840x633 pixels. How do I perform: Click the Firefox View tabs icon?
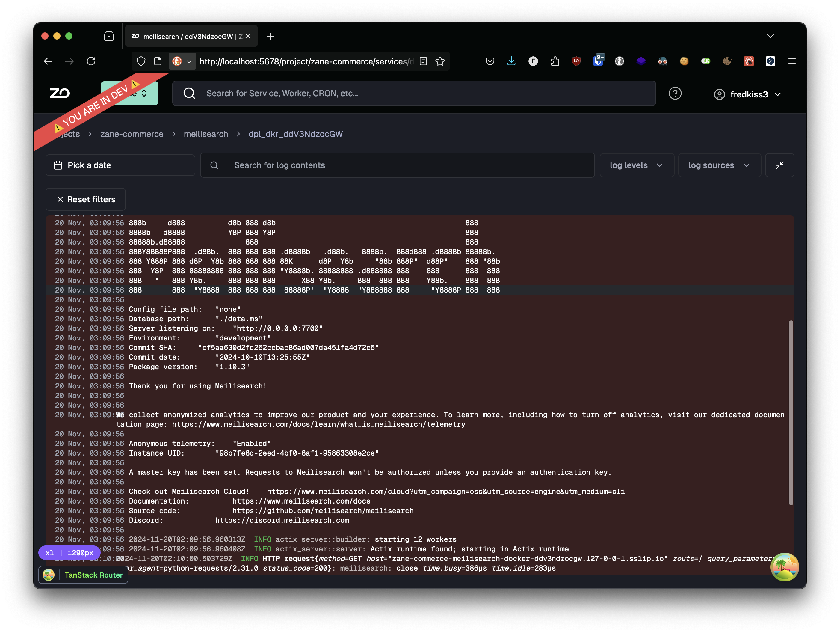pos(109,36)
